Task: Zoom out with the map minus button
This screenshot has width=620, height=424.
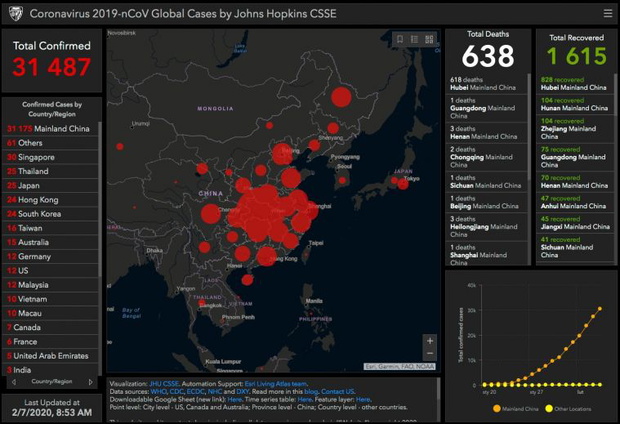Action: pyautogui.click(x=430, y=353)
